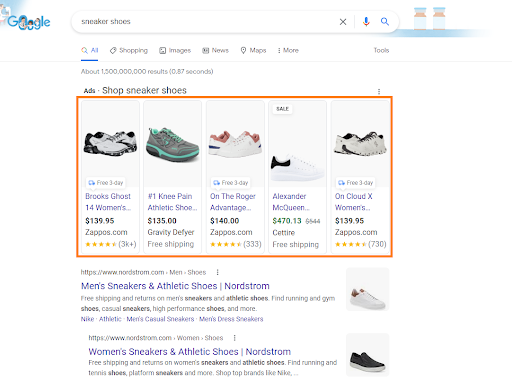Click the Men's Casual Sneakers sitelink
Screen dimensions: 512x388
[x=160, y=319]
